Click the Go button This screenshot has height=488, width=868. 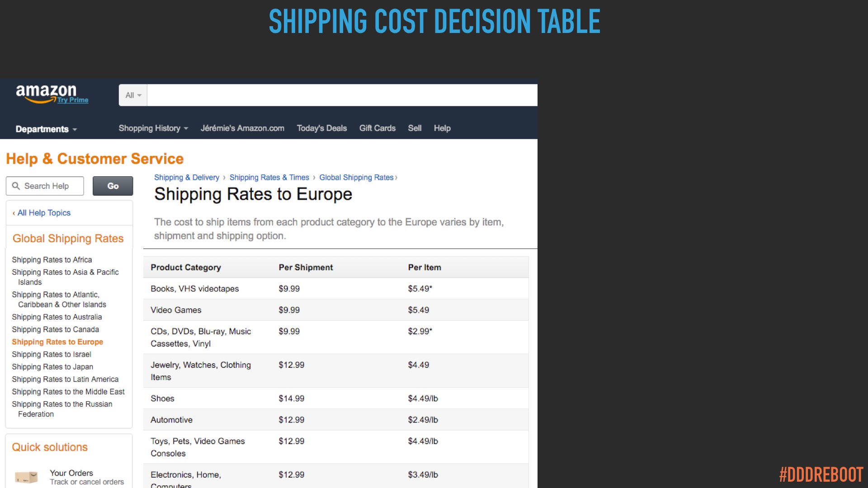[x=113, y=186]
